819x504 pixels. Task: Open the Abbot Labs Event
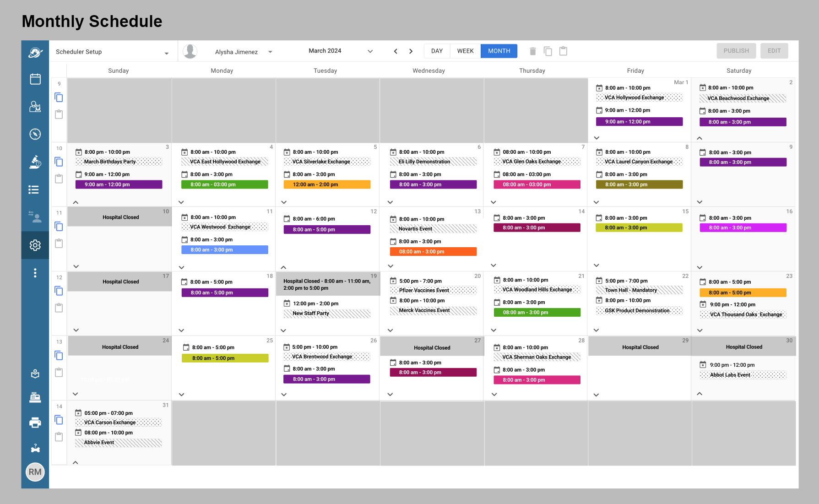(x=743, y=375)
